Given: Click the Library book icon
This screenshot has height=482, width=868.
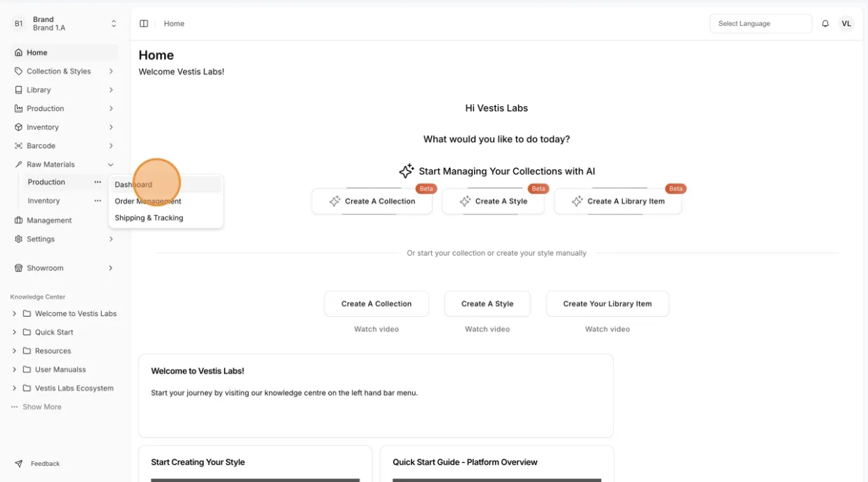Looking at the screenshot, I should click(18, 90).
